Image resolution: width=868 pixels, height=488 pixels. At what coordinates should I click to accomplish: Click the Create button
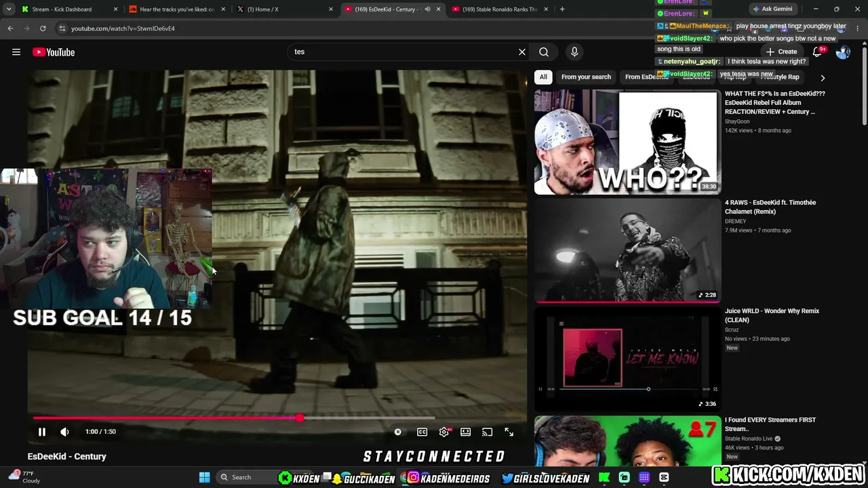point(781,52)
